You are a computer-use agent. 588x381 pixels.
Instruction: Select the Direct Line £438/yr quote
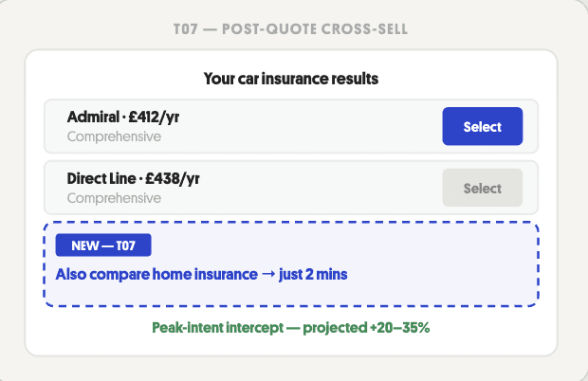(482, 188)
